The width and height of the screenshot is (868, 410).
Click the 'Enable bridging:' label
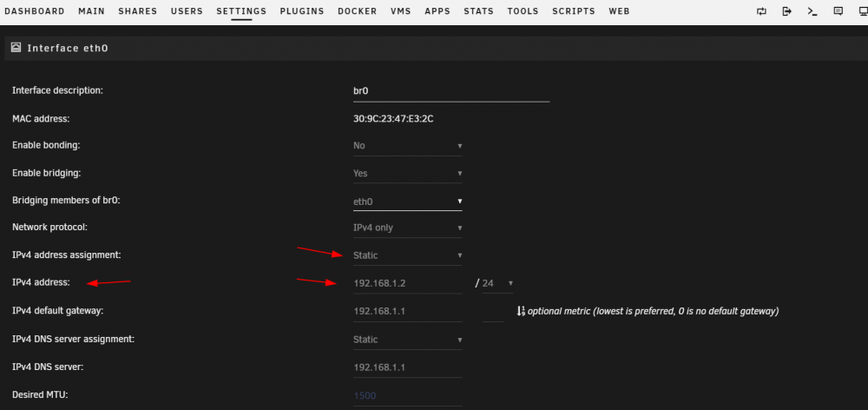point(47,173)
